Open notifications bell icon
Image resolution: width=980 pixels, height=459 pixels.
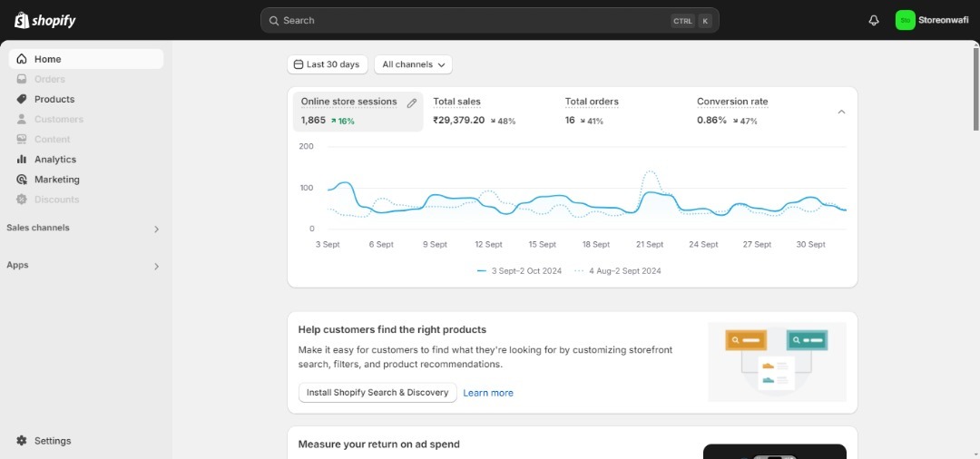pos(874,20)
